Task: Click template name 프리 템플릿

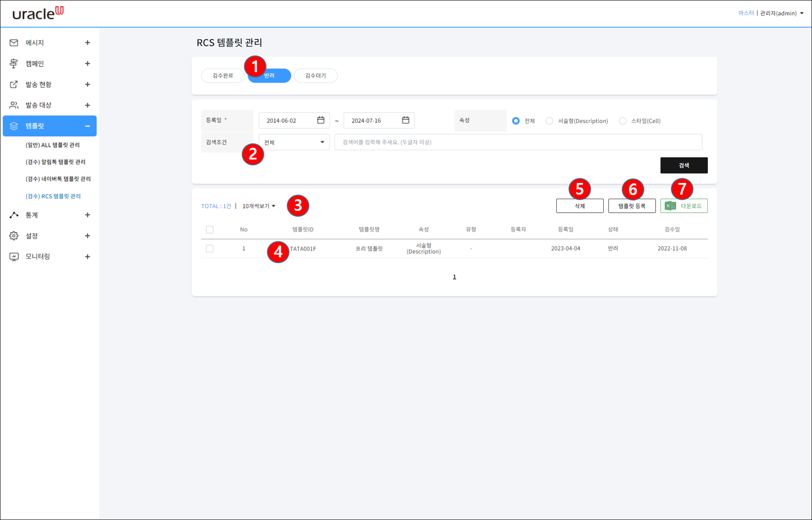Action: click(x=369, y=249)
